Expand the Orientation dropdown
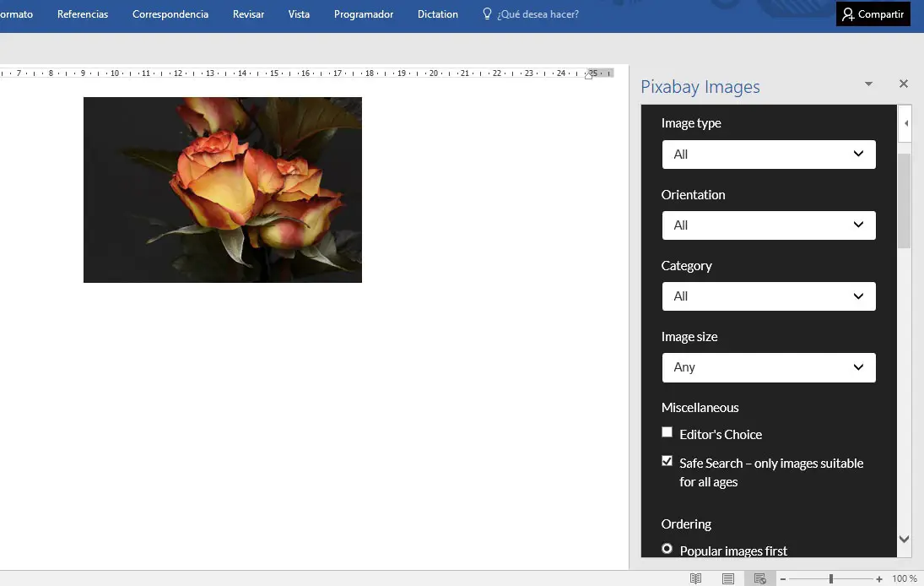Viewport: 924px width, 586px height. (769, 225)
